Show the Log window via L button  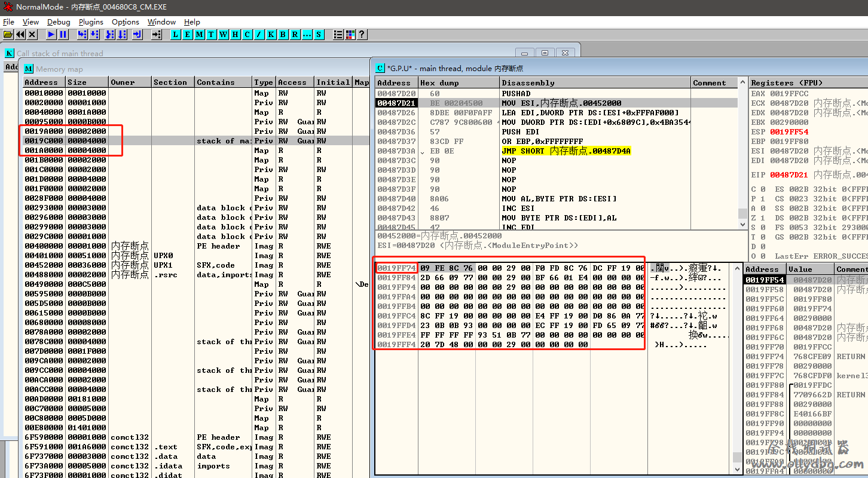coord(175,35)
